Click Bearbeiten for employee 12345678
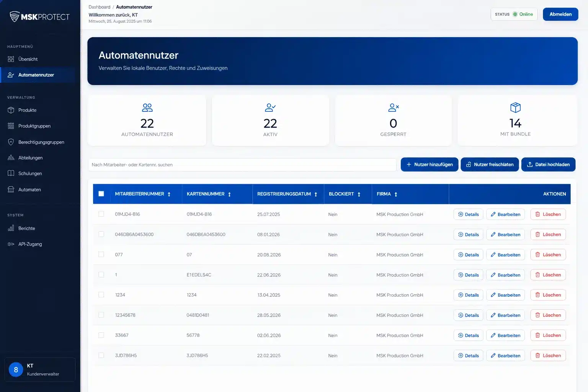Image resolution: width=588 pixels, height=392 pixels. point(505,315)
